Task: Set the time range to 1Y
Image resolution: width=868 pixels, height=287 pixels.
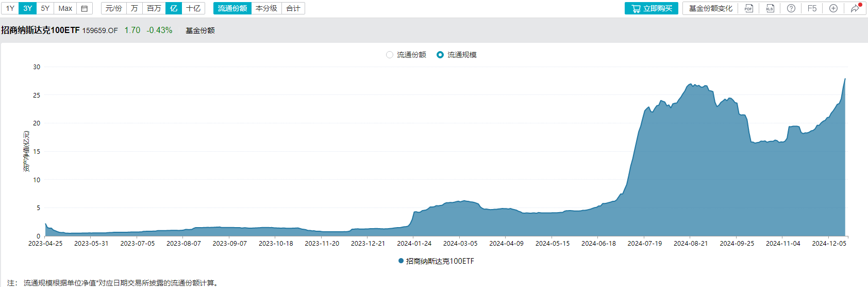Action: tap(10, 8)
